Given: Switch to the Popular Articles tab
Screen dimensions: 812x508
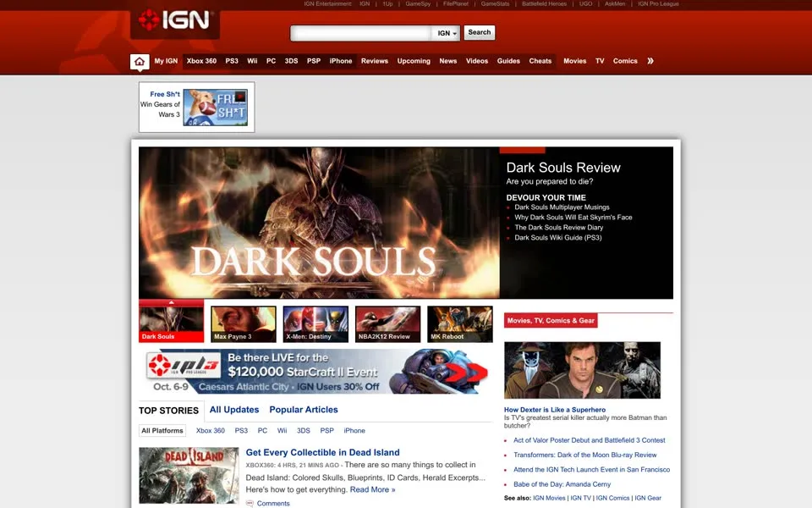Looking at the screenshot, I should tap(304, 410).
